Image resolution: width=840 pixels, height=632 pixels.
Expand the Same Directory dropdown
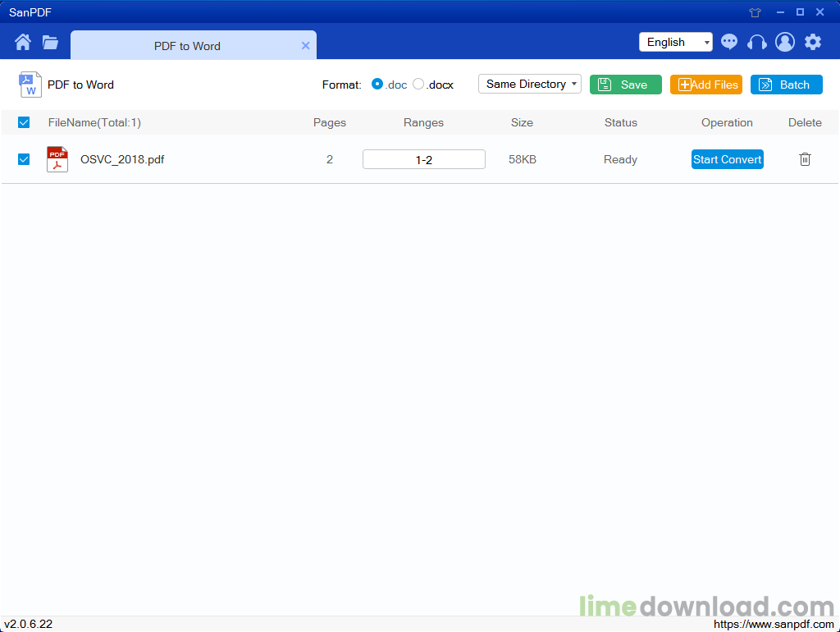[530, 85]
